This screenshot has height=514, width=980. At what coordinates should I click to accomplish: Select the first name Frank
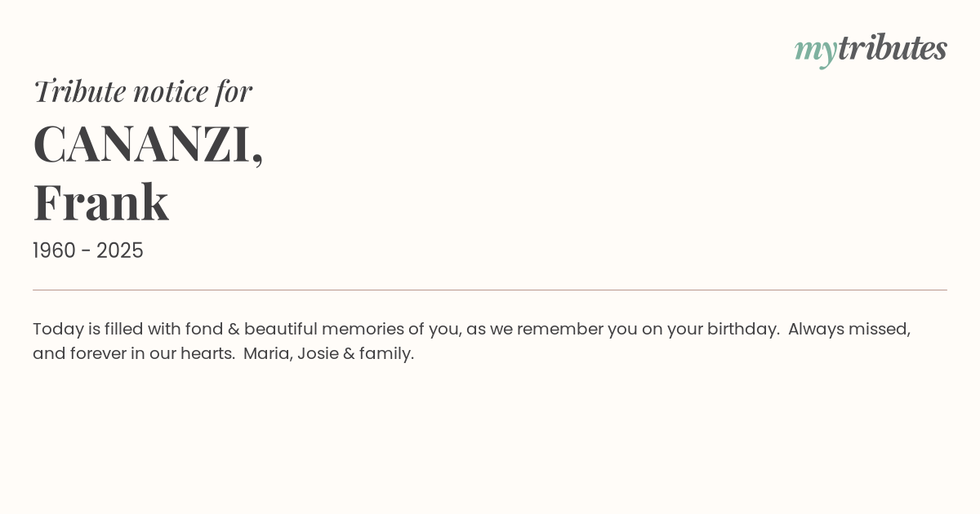(x=101, y=202)
